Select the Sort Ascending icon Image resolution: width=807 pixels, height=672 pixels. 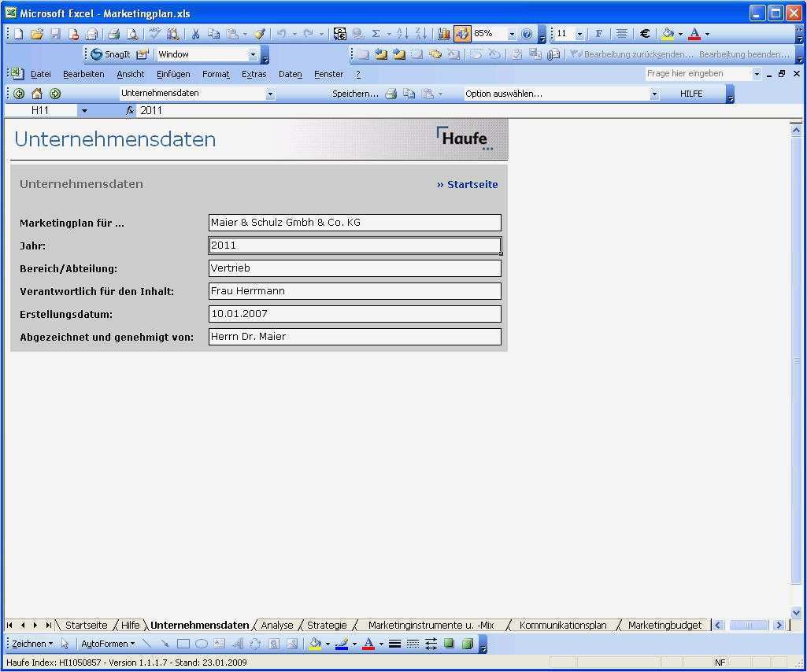(402, 34)
